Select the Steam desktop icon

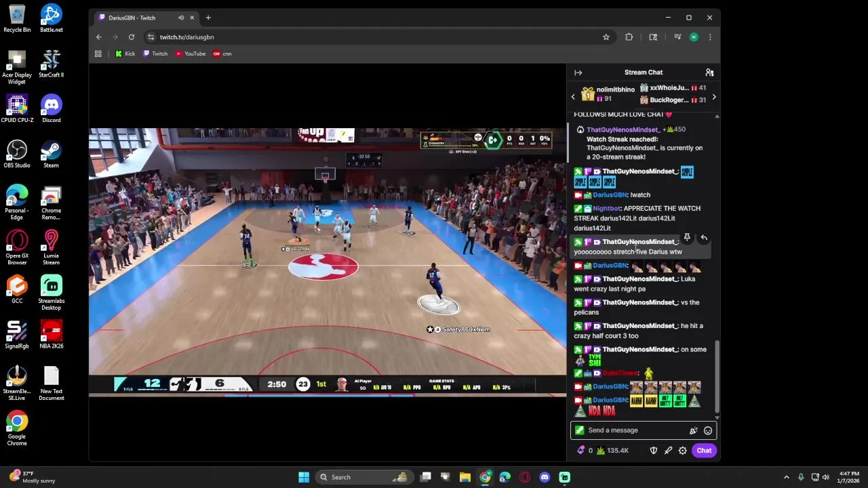click(x=51, y=154)
